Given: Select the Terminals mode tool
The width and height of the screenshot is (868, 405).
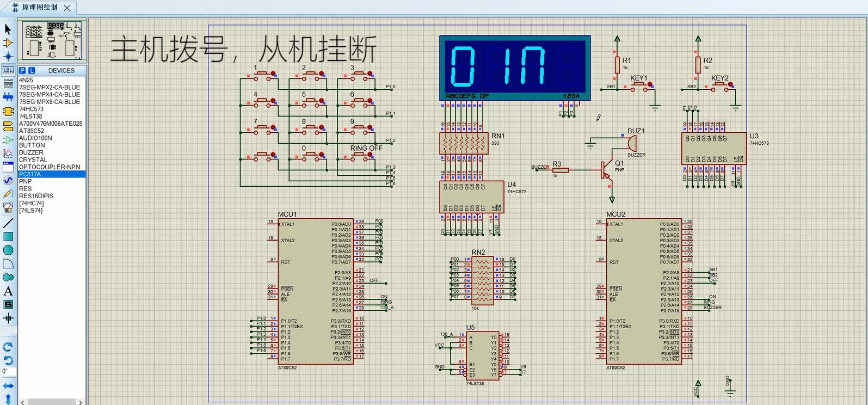Looking at the screenshot, I should (8, 126).
